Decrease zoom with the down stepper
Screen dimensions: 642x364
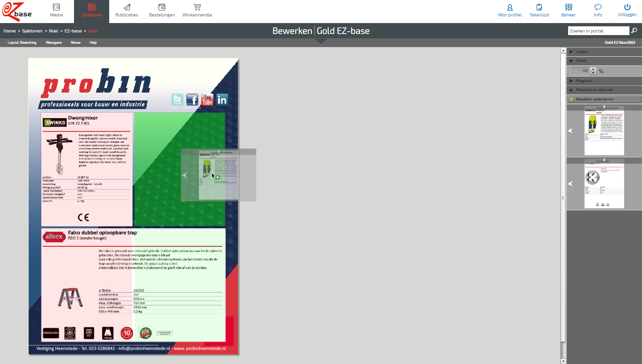coord(593,73)
